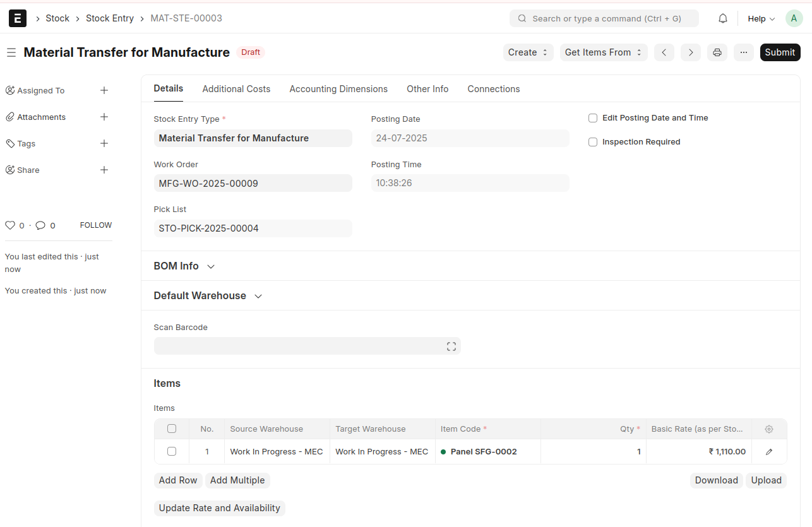
Task: Enable Edit Posting Date and Time
Action: pos(593,118)
